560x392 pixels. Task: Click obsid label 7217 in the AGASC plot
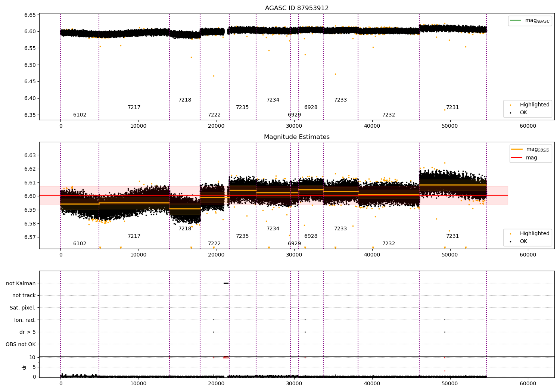click(134, 108)
